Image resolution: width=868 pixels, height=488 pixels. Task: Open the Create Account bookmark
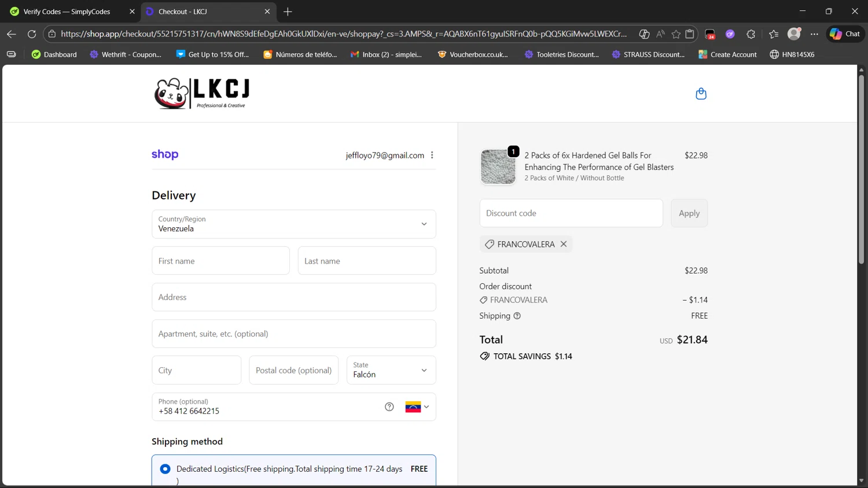(x=727, y=54)
